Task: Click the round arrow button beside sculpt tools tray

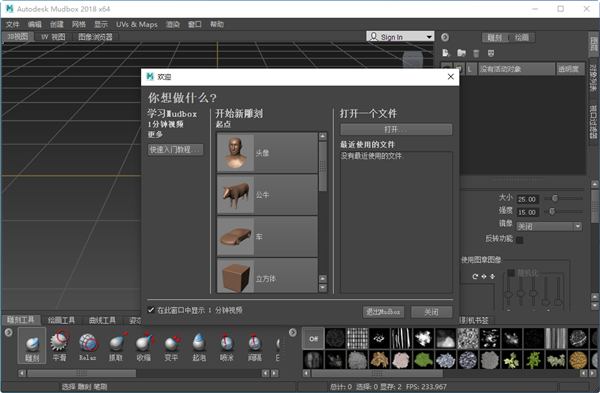Action: pos(9,333)
